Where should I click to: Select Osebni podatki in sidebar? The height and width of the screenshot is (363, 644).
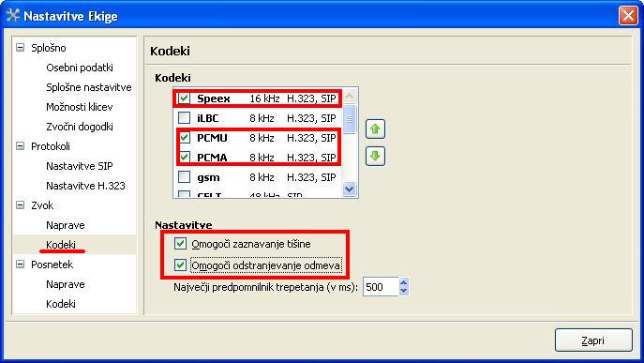(x=80, y=68)
